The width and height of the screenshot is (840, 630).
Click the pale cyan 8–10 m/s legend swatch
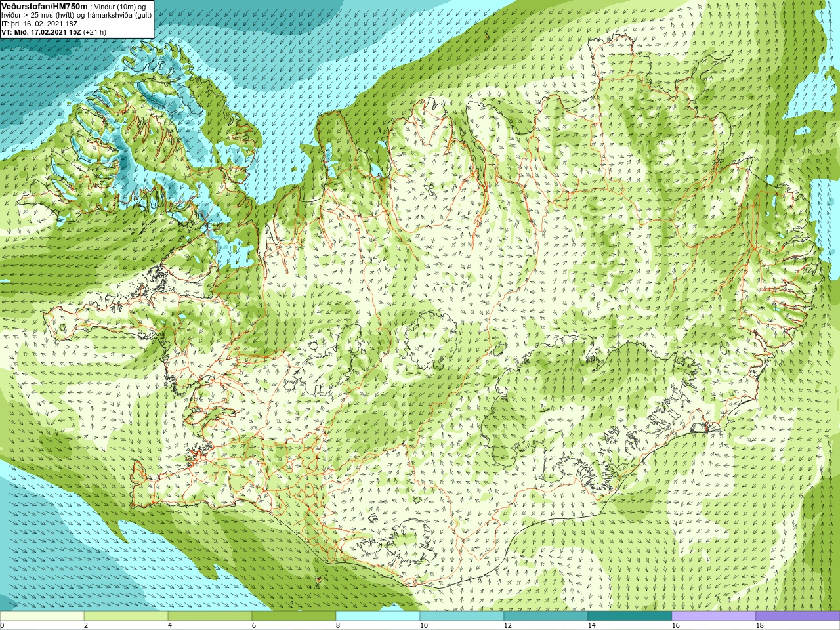click(x=378, y=616)
